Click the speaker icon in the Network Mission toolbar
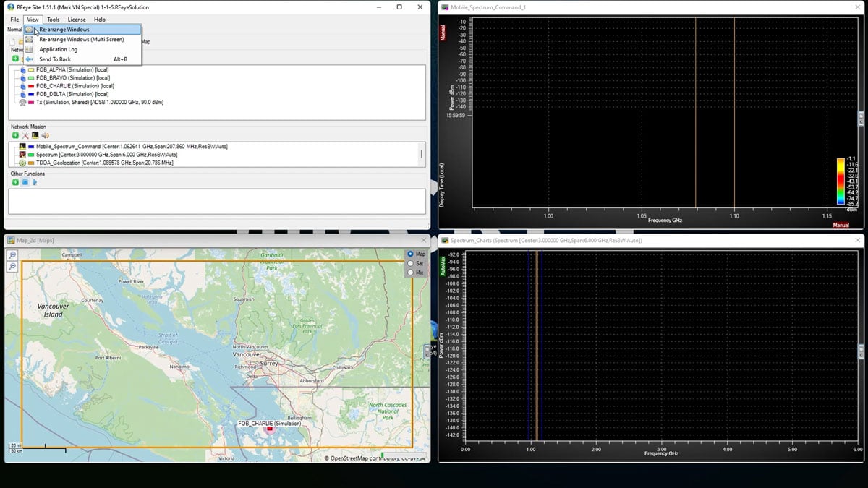 [x=45, y=135]
